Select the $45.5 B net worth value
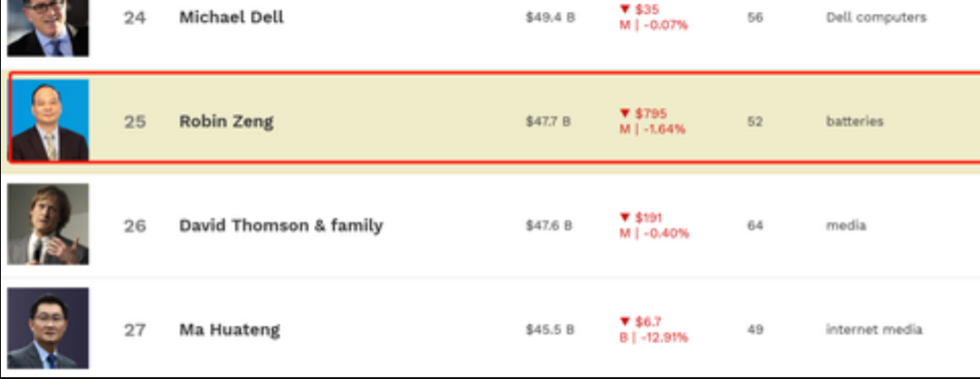 click(549, 330)
